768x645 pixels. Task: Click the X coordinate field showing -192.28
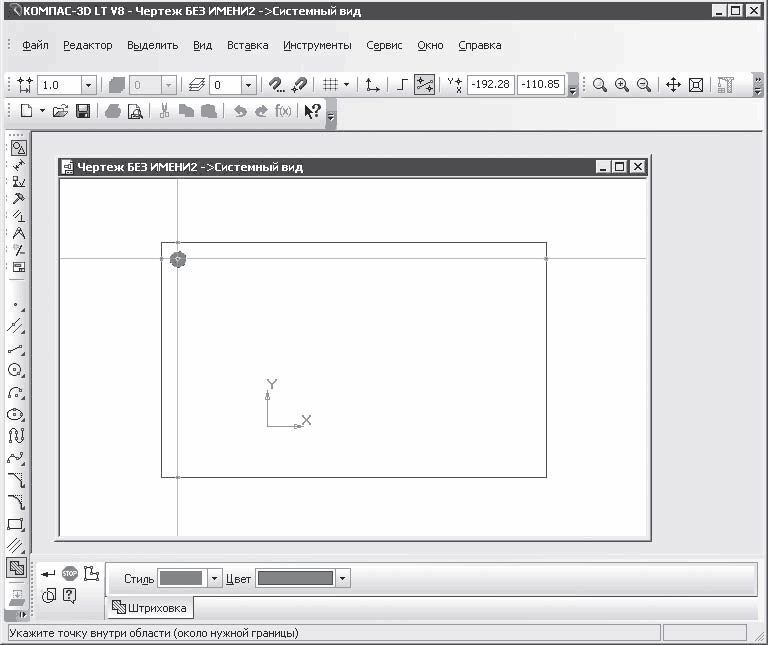pyautogui.click(x=490, y=86)
